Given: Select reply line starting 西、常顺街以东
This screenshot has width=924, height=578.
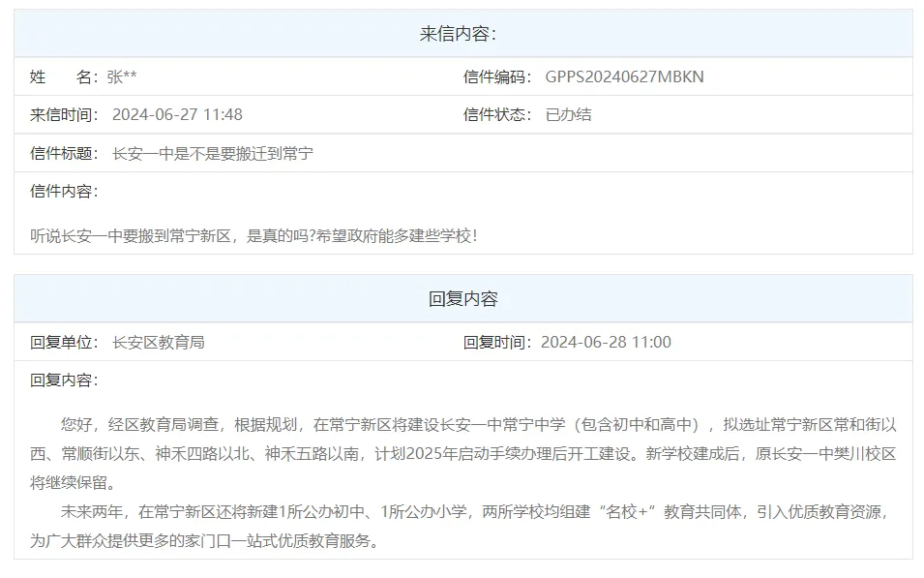Looking at the screenshot, I should (x=463, y=453).
